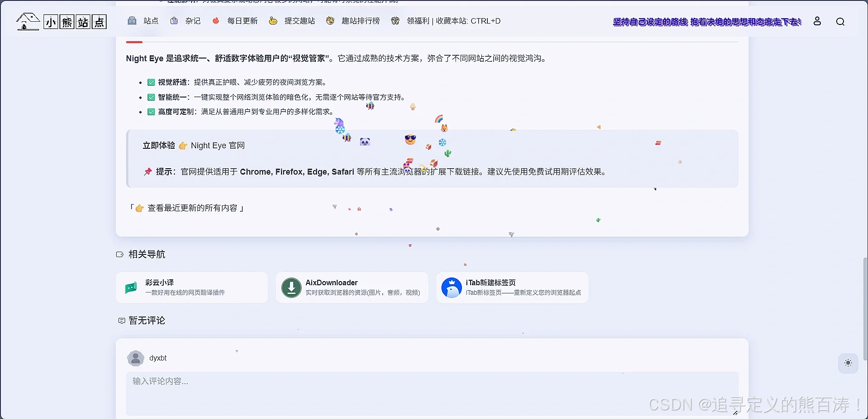Click the iTab blue bird icon

tap(451, 287)
